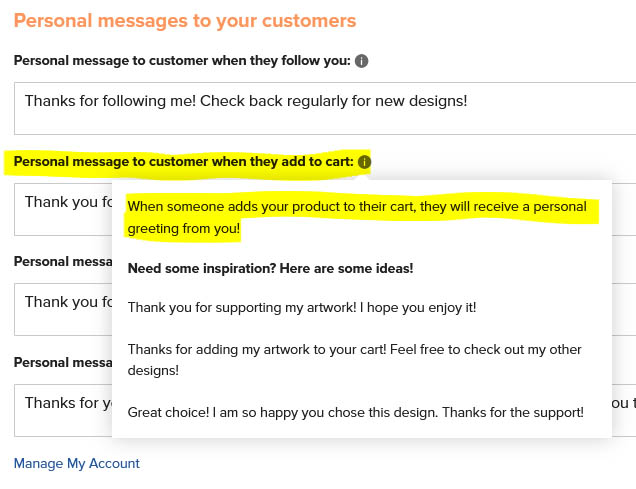636x489 pixels.
Task: Click right portion of add to cart field
Action: (x=624, y=209)
